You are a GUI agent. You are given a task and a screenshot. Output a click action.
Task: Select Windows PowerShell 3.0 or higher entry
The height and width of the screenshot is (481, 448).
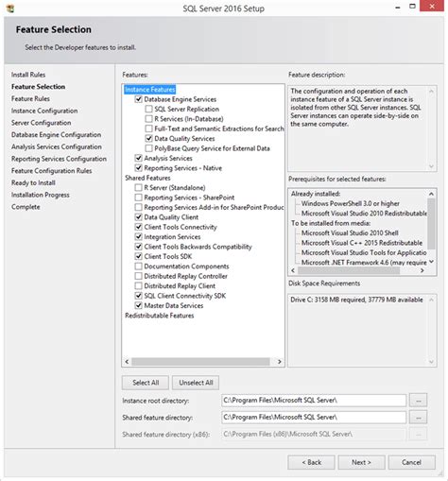click(351, 203)
